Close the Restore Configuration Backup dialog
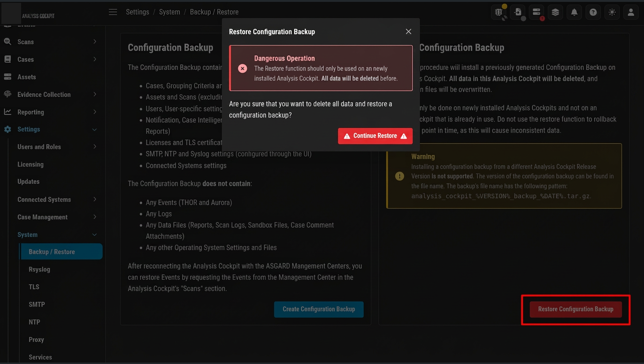644x364 pixels. (x=408, y=31)
